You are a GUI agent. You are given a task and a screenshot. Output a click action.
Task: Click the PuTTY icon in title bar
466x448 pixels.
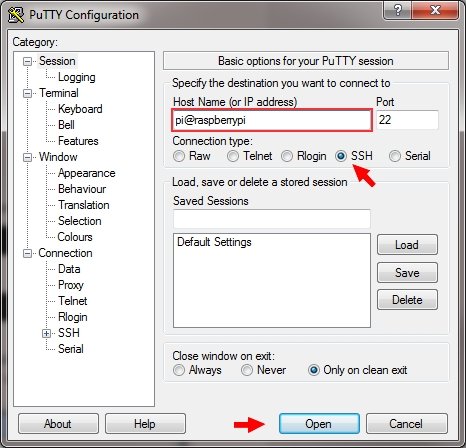pyautogui.click(x=16, y=15)
